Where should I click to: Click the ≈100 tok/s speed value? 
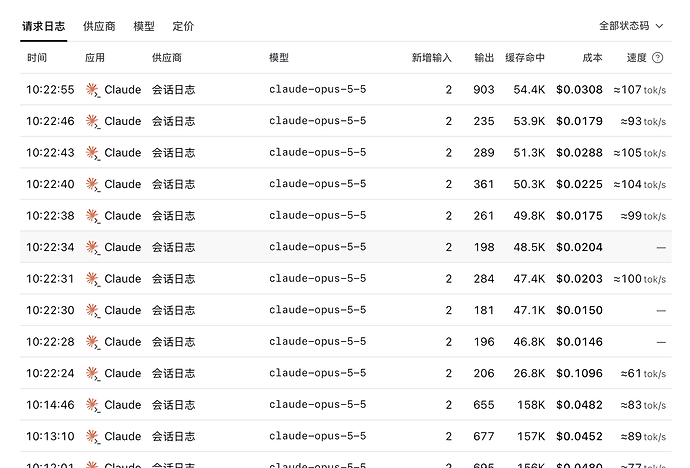[640, 279]
